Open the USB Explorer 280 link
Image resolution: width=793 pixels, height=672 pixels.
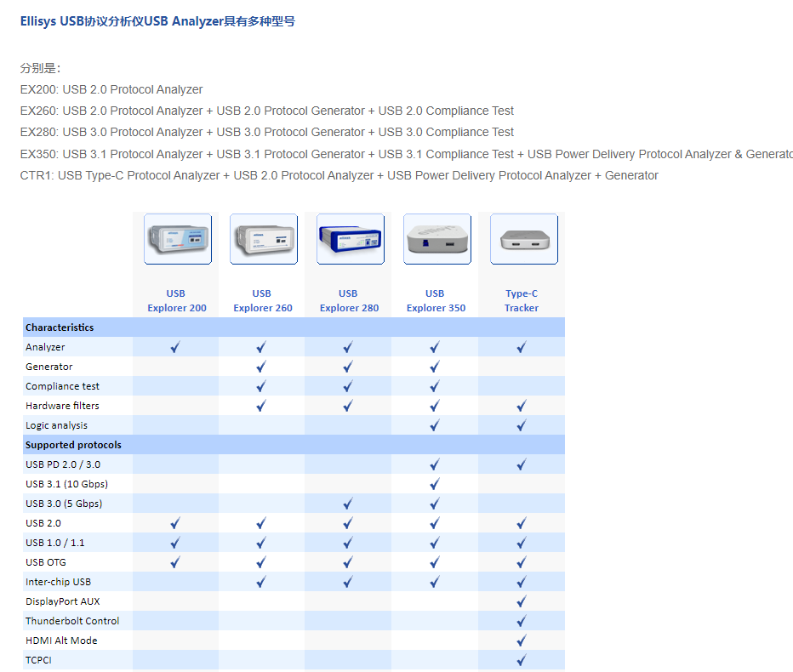pyautogui.click(x=349, y=301)
